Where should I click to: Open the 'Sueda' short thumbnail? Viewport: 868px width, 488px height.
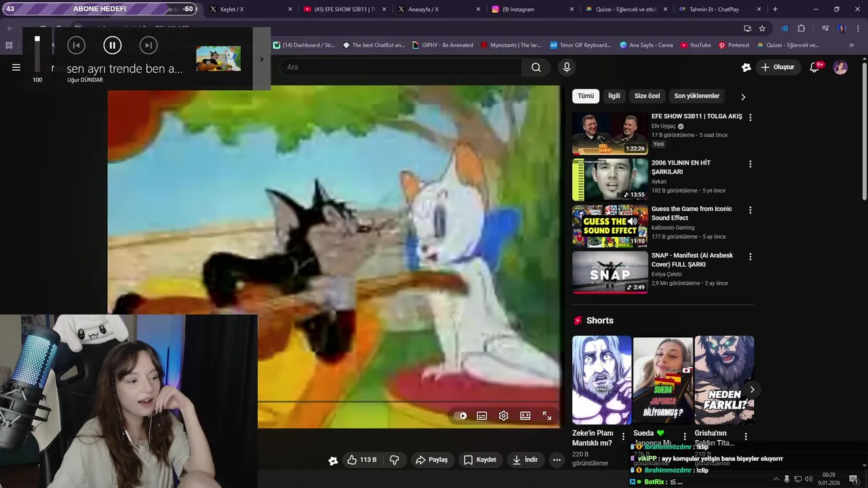(x=663, y=380)
